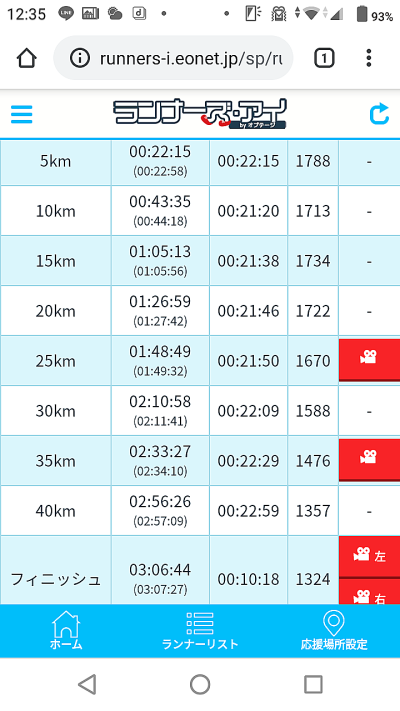Screen dimensions: 400x711
Task: Open Chrome's three-dot overflow menu
Action: 369,58
